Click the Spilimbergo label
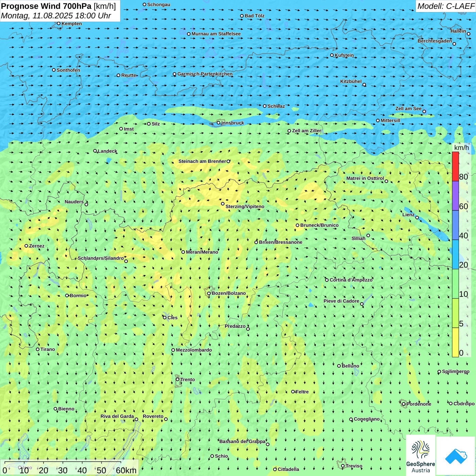This screenshot has height=476, width=476. (x=456, y=371)
